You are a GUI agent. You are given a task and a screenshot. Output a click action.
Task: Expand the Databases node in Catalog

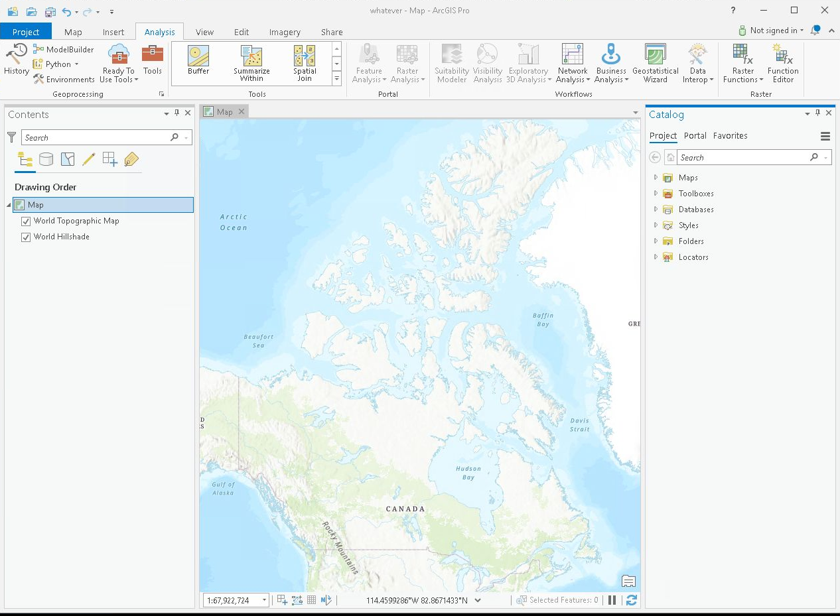pyautogui.click(x=656, y=209)
